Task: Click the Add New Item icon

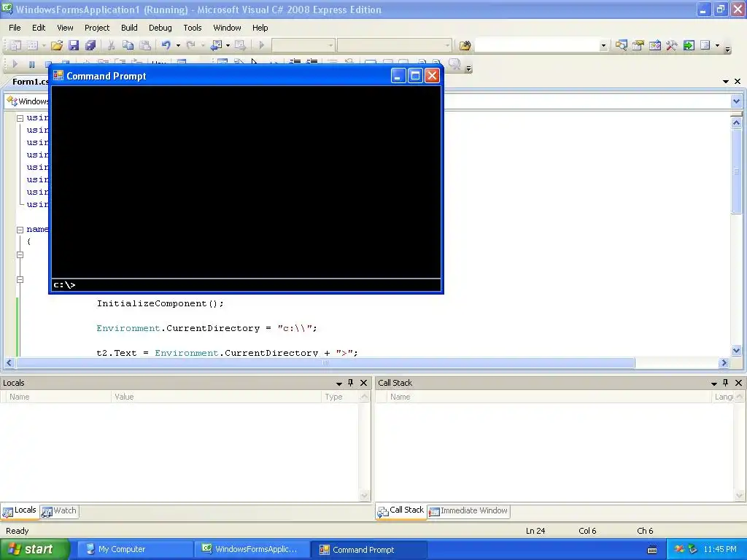Action: point(32,45)
